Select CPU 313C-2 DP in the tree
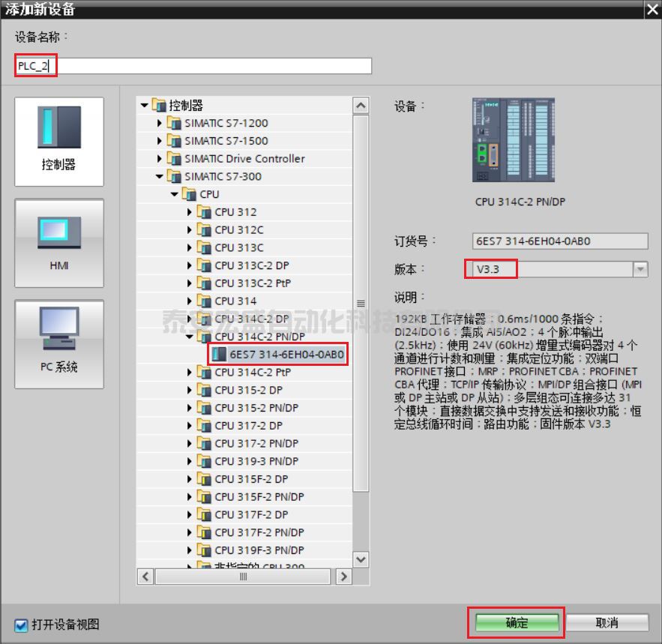The width and height of the screenshot is (662, 644). coord(252,265)
